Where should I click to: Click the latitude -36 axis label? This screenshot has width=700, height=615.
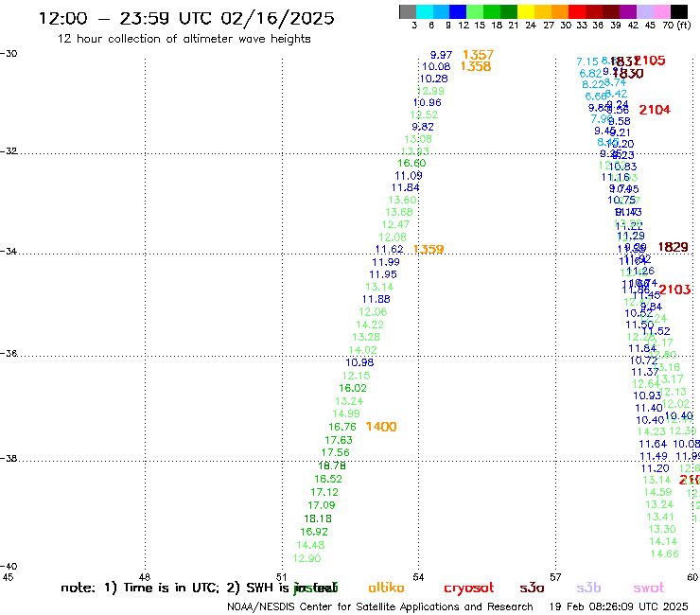[x=9, y=354]
